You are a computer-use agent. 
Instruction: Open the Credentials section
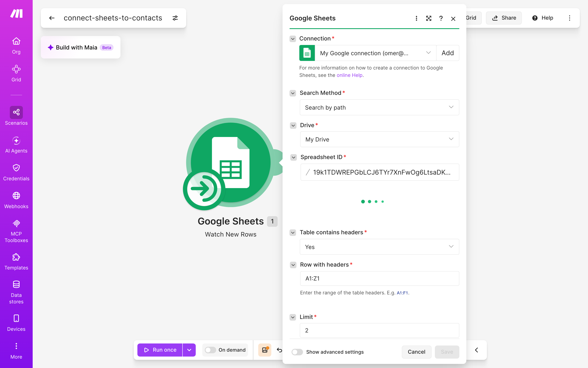[16, 173]
